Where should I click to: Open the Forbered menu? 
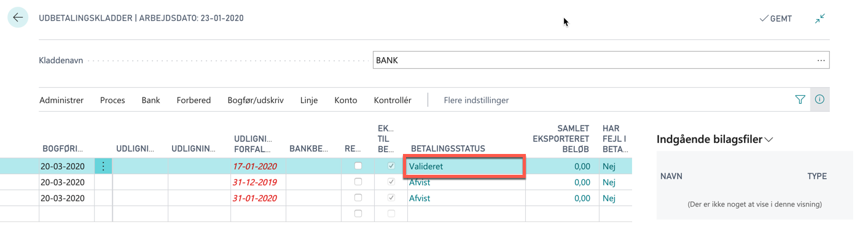point(194,100)
